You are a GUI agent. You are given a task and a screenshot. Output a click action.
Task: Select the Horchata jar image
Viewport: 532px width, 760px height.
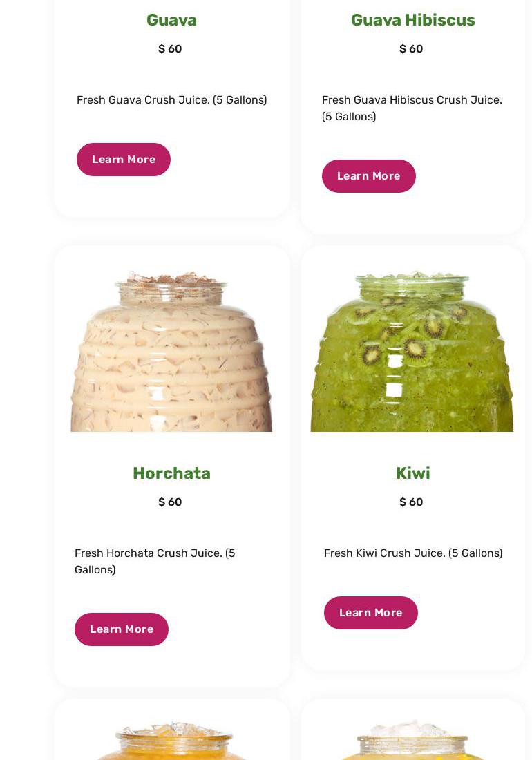pyautogui.click(x=171, y=351)
